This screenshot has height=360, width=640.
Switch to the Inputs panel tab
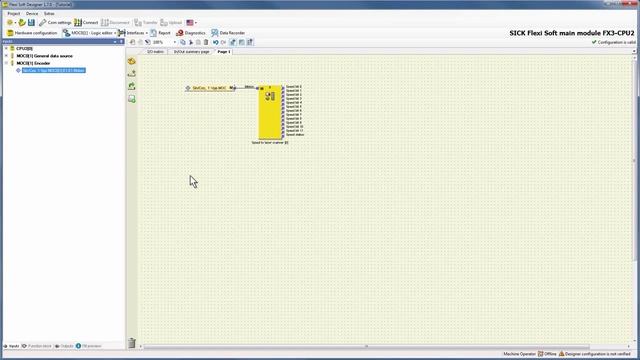[x=11, y=346]
